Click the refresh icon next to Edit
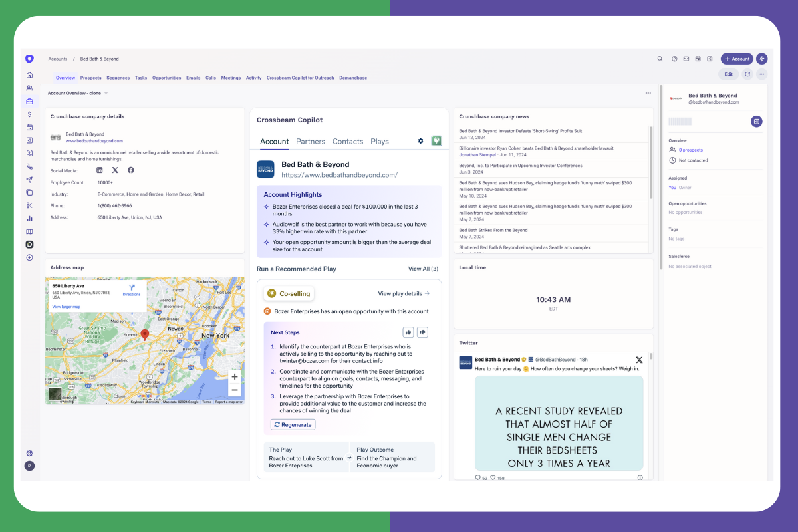Viewport: 798px width, 532px height. [747, 74]
